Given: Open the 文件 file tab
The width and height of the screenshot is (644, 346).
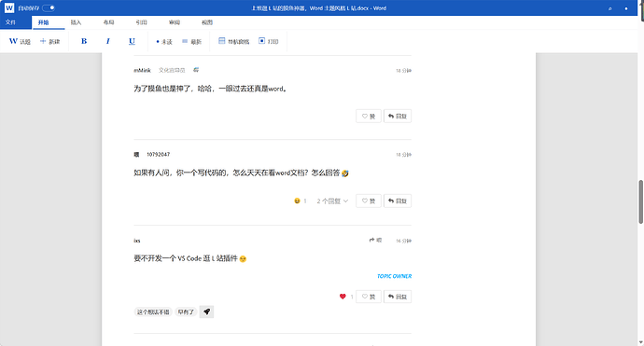Looking at the screenshot, I should 10,22.
